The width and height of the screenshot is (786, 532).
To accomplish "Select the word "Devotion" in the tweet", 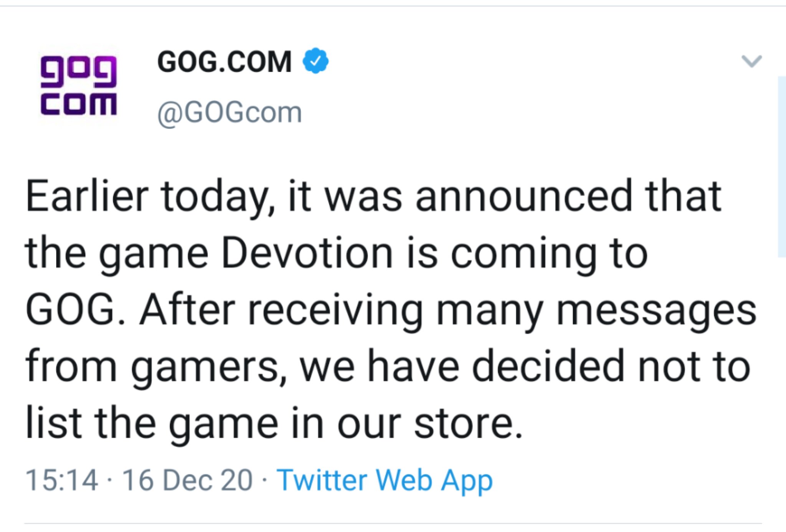I will click(307, 253).
